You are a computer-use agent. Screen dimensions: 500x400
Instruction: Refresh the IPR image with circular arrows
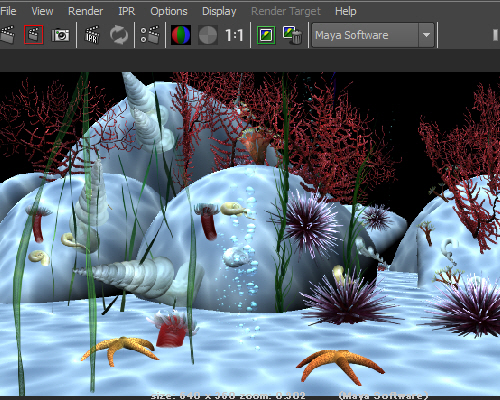[x=119, y=35]
